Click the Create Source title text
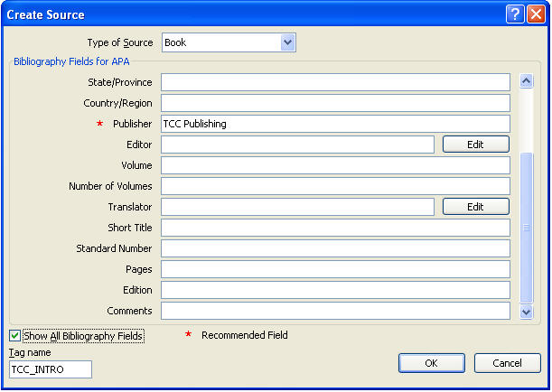The height and width of the screenshot is (392, 552). click(46, 14)
